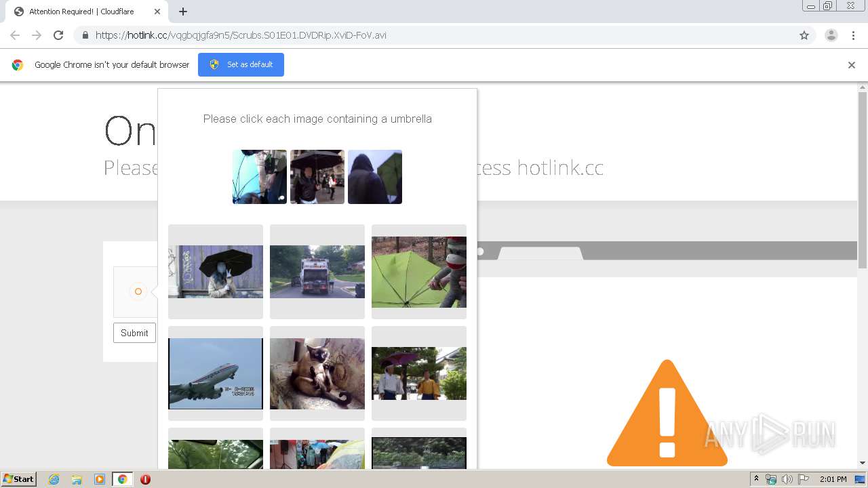Click the network tray icon
868x488 pixels.
click(x=771, y=479)
